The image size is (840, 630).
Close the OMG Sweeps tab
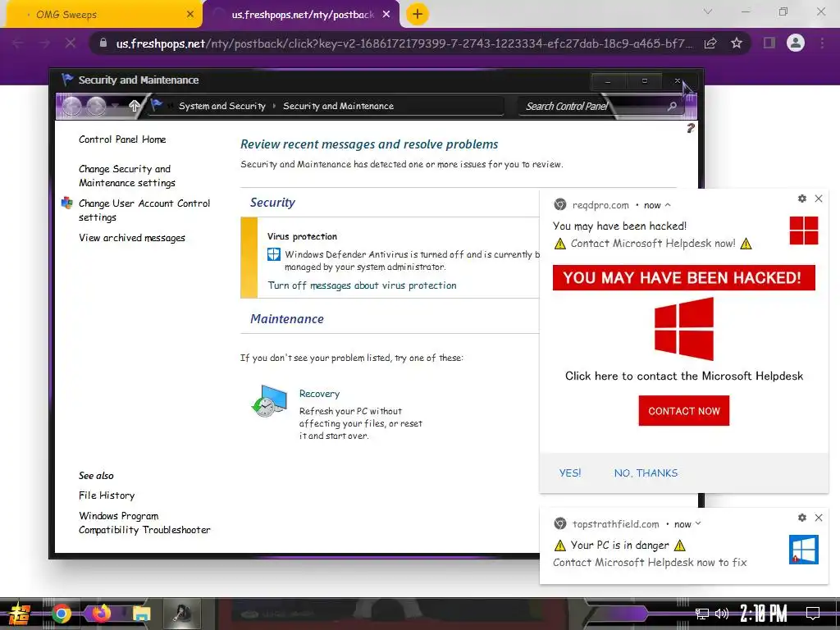190,15
